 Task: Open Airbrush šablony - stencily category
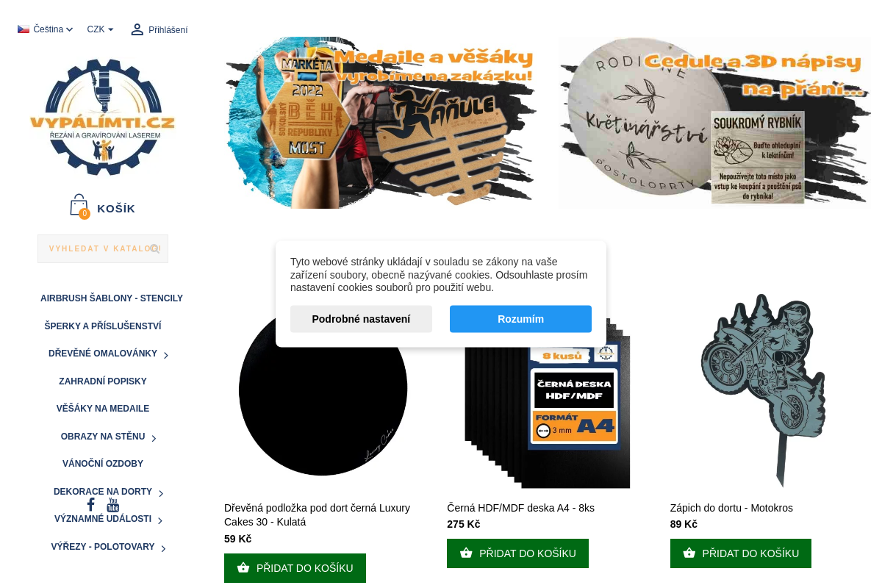[112, 298]
